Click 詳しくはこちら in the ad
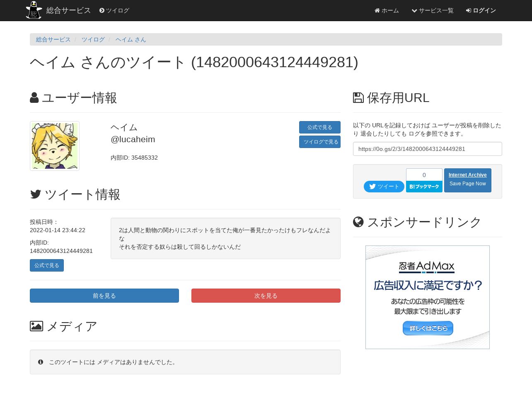532x420 pixels. coord(428,328)
